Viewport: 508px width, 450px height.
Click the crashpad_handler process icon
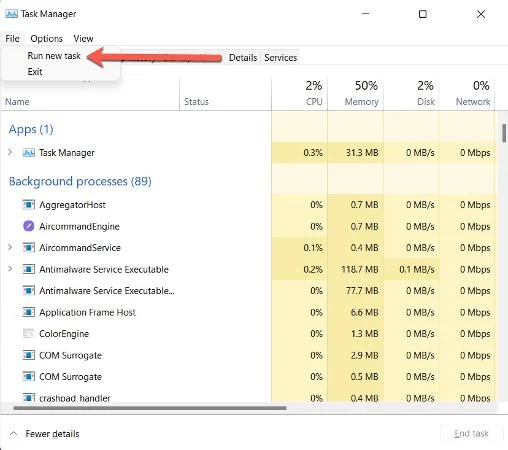click(x=29, y=398)
